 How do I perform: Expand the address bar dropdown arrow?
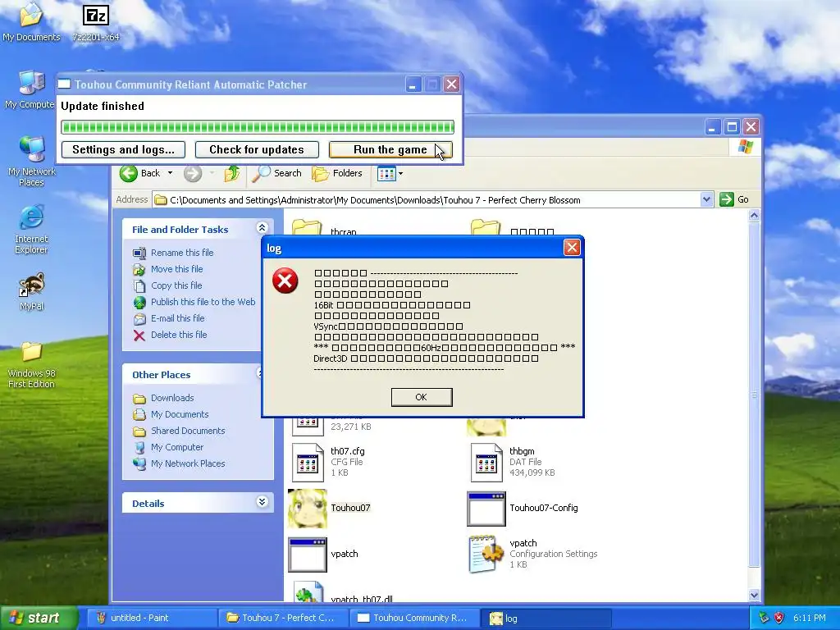point(706,200)
